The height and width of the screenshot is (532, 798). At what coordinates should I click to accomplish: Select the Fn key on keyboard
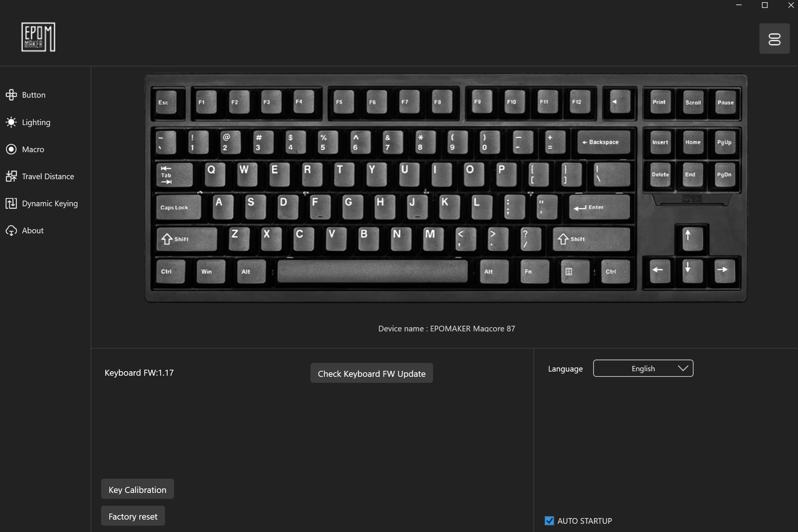tap(534, 271)
